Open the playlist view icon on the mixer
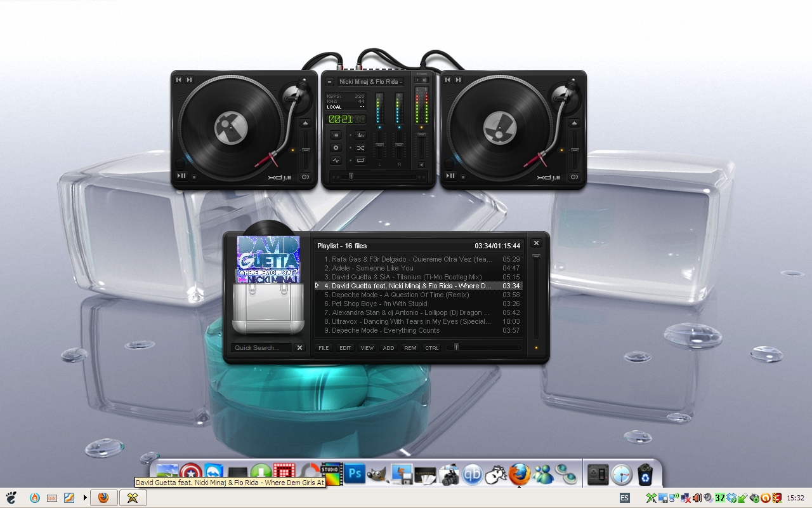Image resolution: width=812 pixels, height=508 pixels. click(x=336, y=135)
